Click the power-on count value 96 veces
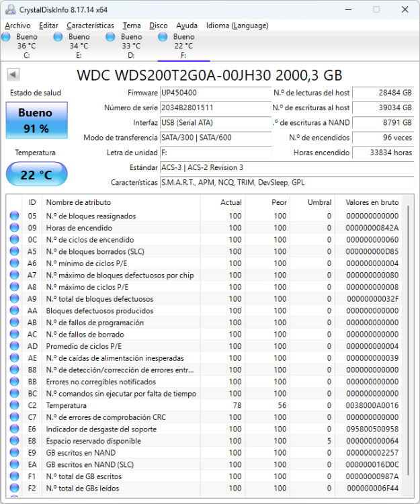Viewport: 420px width, 504px height. [383, 138]
